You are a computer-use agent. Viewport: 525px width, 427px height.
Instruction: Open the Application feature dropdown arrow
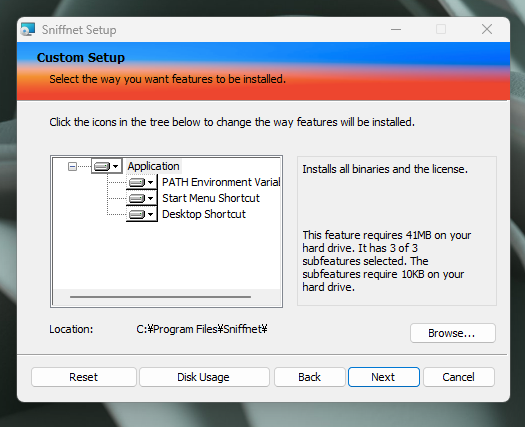116,166
